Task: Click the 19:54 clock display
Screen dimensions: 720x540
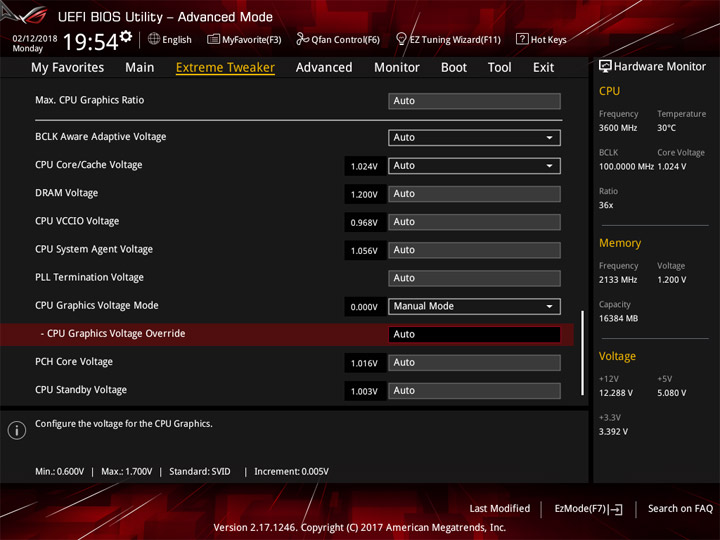Action: click(x=90, y=42)
